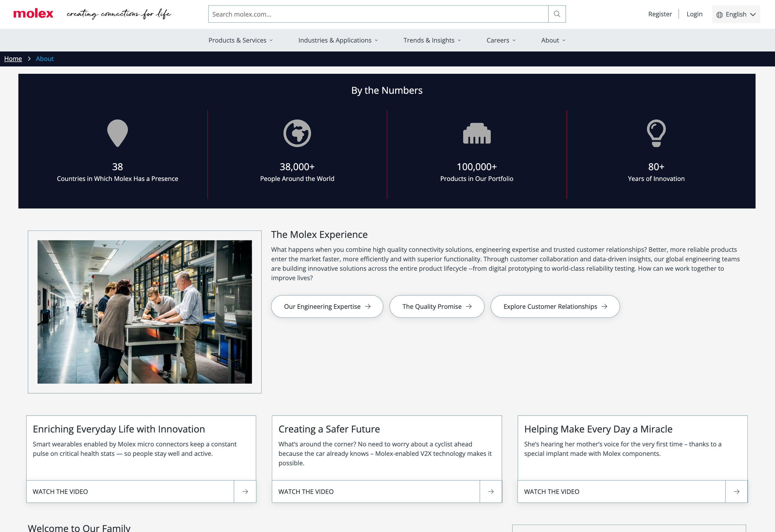Expand the Careers menu
Viewport: 775px width, 532px height.
point(501,40)
